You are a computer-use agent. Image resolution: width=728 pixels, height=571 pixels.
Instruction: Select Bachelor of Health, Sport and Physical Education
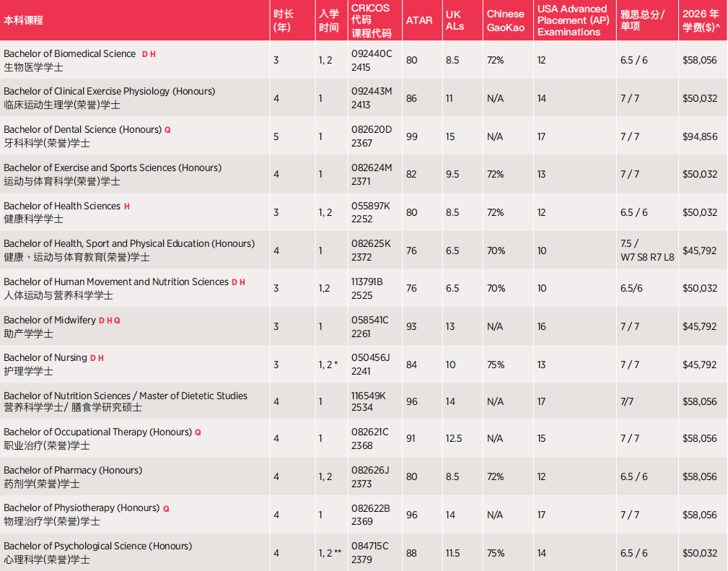pyautogui.click(x=129, y=244)
